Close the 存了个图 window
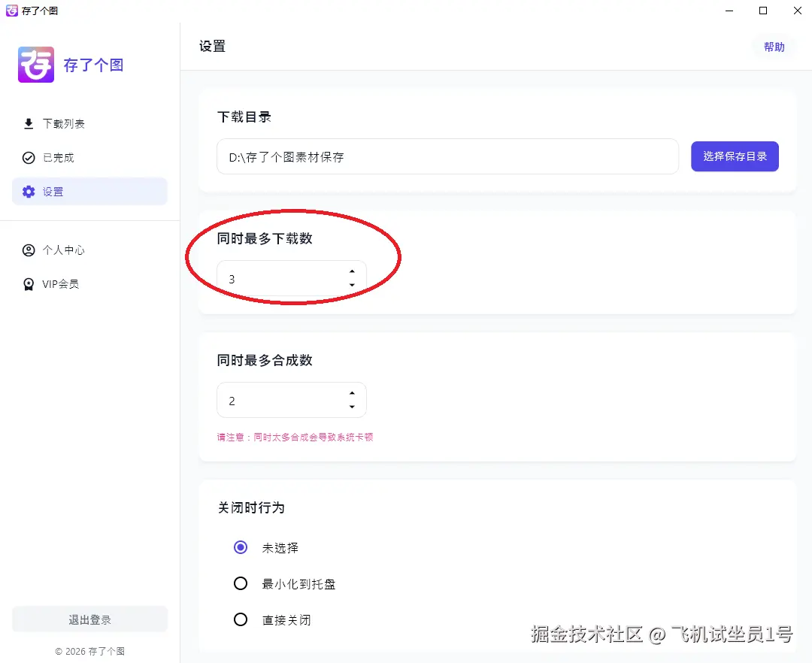This screenshot has width=812, height=663. point(798,11)
